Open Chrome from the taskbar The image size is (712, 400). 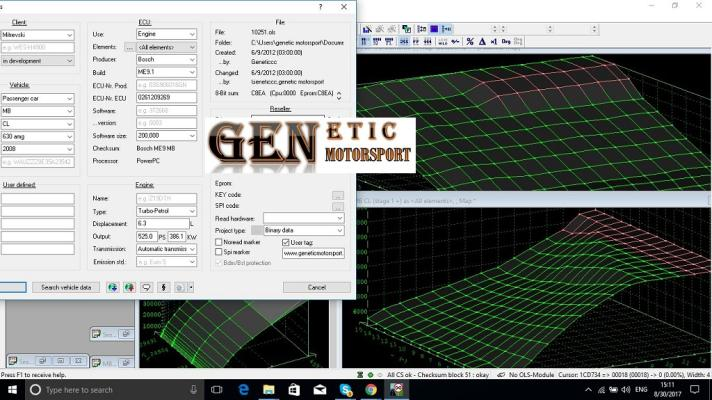pyautogui.click(x=371, y=389)
